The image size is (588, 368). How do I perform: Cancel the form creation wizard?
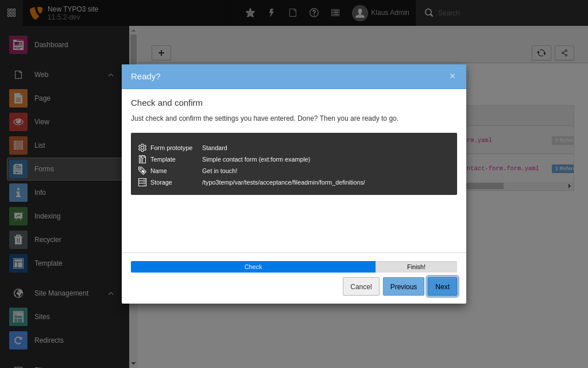tap(361, 286)
